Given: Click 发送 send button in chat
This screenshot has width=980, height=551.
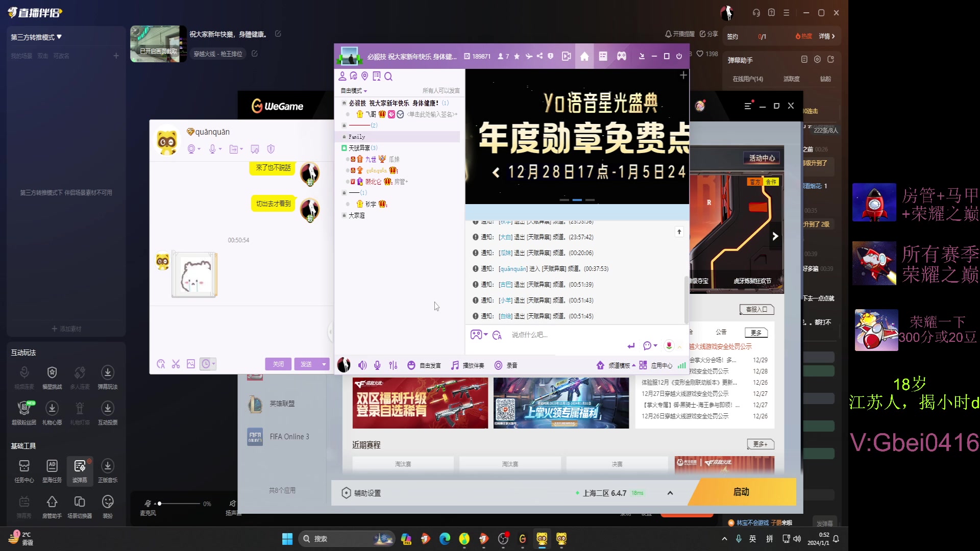Looking at the screenshot, I should [306, 364].
